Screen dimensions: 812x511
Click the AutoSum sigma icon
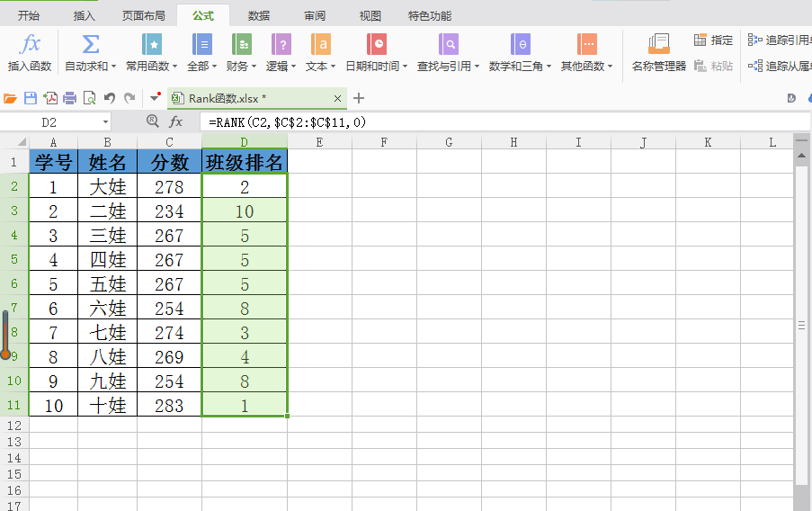pyautogui.click(x=91, y=45)
